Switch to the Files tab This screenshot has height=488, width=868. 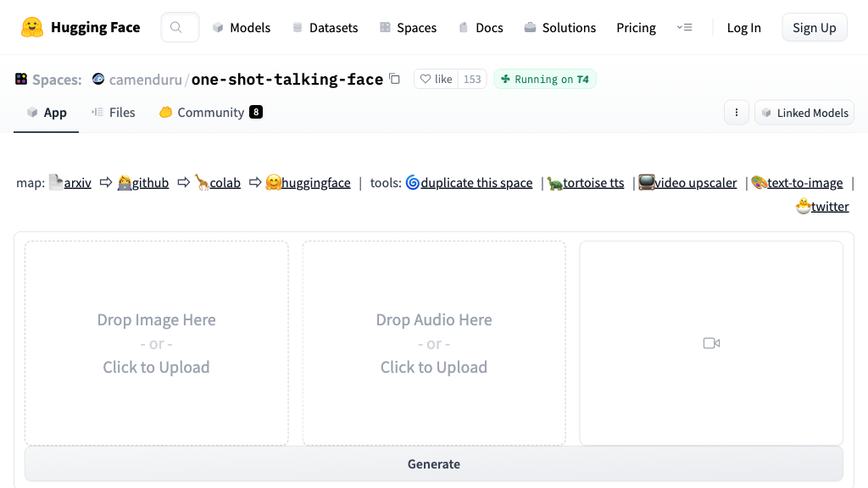pyautogui.click(x=114, y=112)
